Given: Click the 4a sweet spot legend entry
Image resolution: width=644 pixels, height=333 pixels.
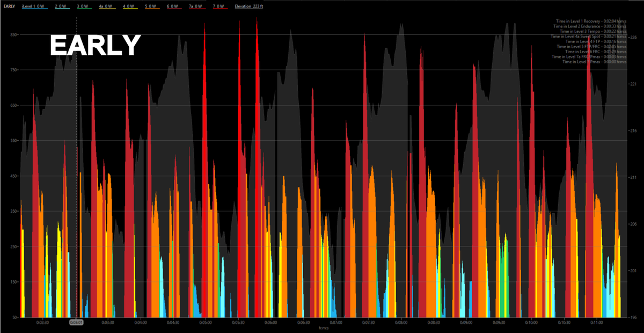Looking at the screenshot, I should (106, 6).
